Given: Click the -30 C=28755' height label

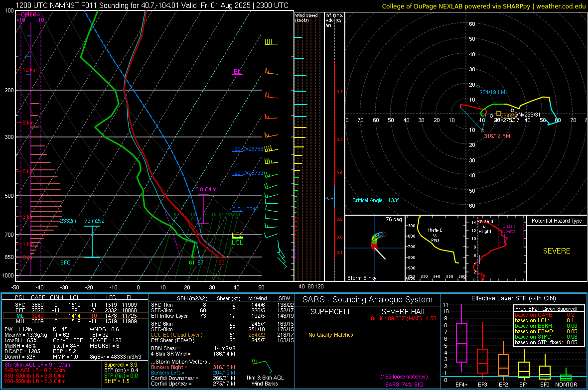Looking at the screenshot, I should 248,149.
